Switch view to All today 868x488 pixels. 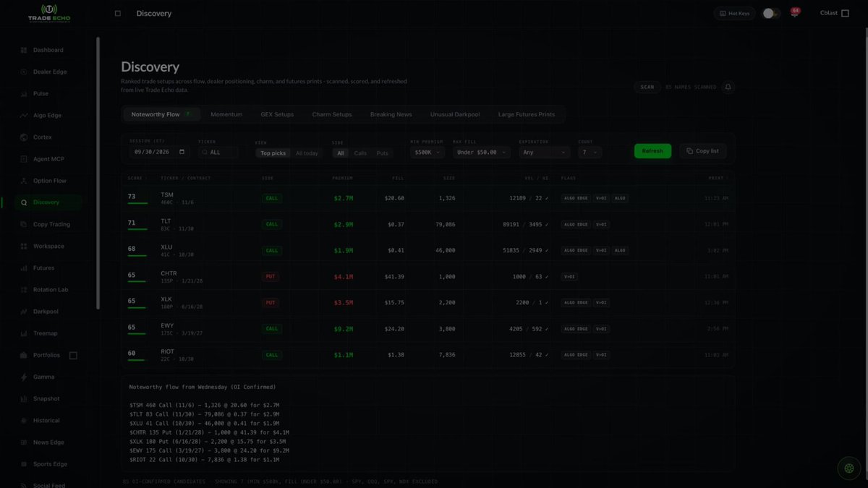[x=306, y=153]
